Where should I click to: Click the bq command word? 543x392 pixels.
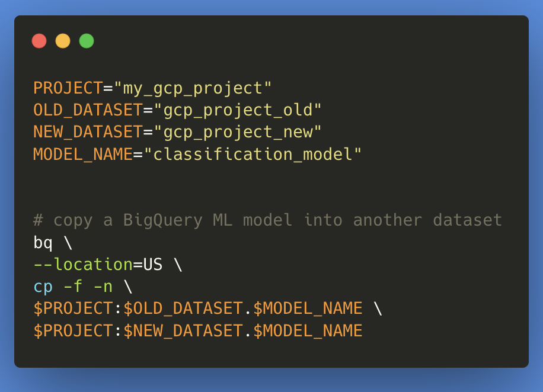click(x=43, y=243)
